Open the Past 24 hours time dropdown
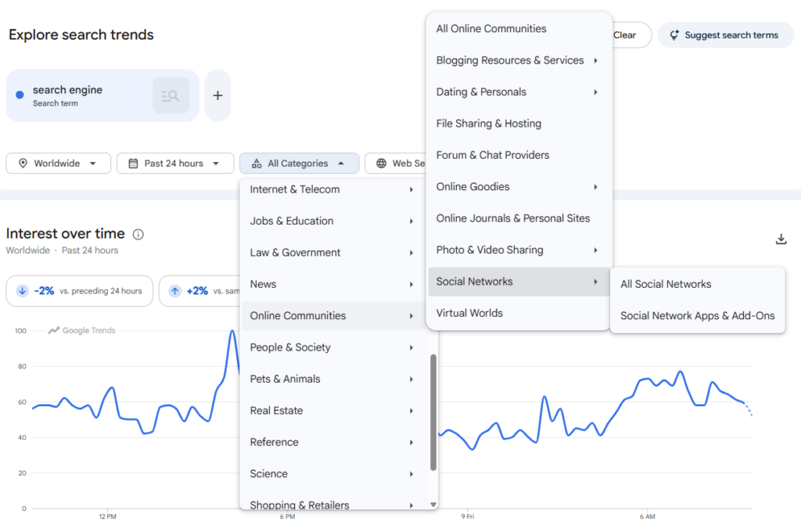The width and height of the screenshot is (801, 532). (x=175, y=164)
